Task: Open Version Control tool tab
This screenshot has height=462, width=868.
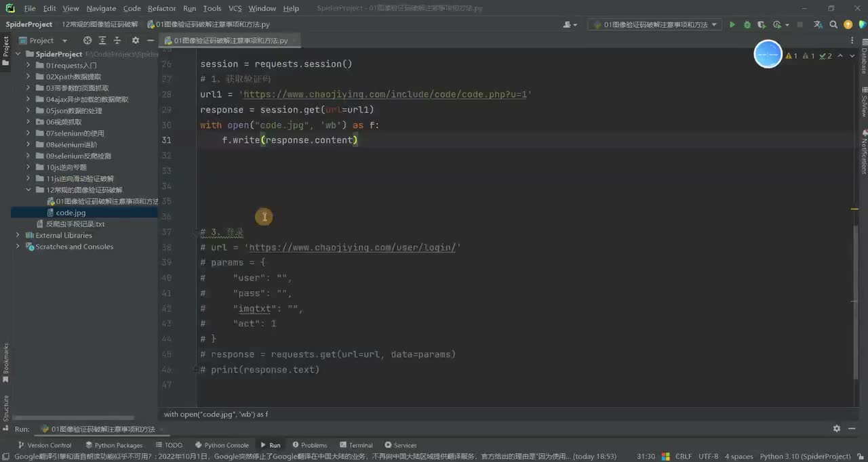Action: click(44, 445)
